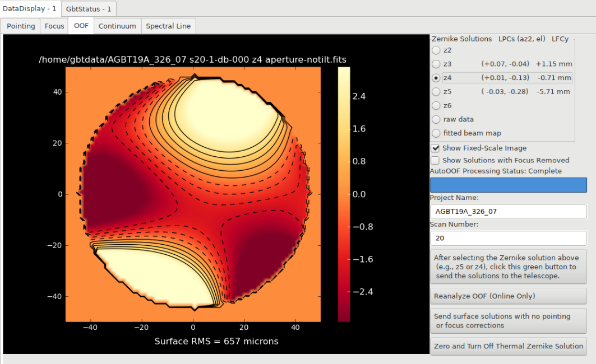
Task: Toggle Show Fixed-Scale Image checkbox
Action: pos(435,148)
